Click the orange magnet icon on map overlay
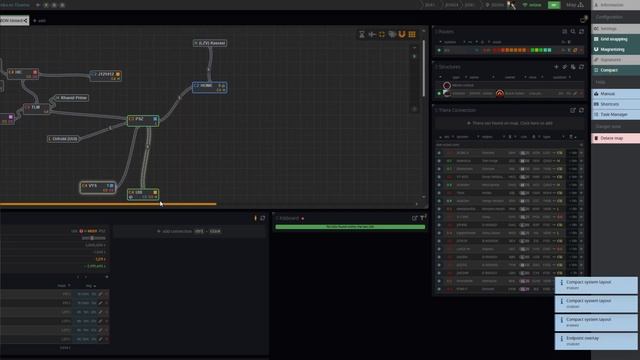The height and width of the screenshot is (360, 640). click(x=402, y=35)
